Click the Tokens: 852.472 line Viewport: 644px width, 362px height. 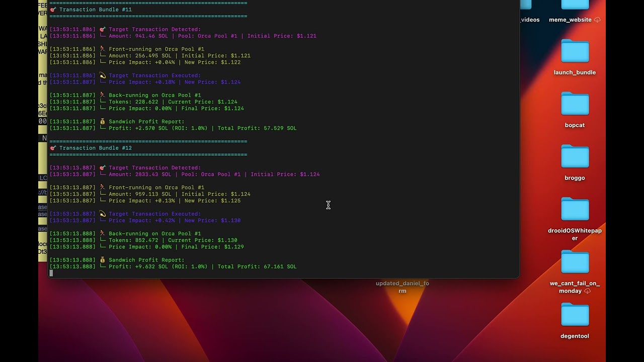[143, 240]
